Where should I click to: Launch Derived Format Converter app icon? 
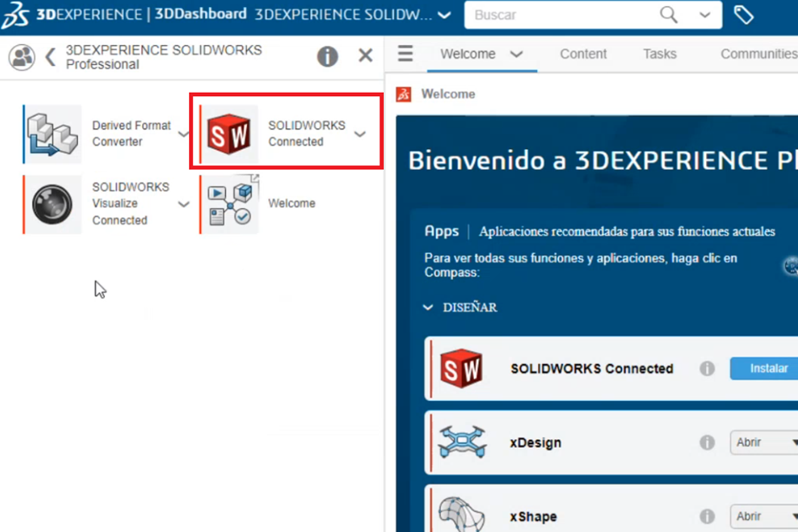pos(53,134)
